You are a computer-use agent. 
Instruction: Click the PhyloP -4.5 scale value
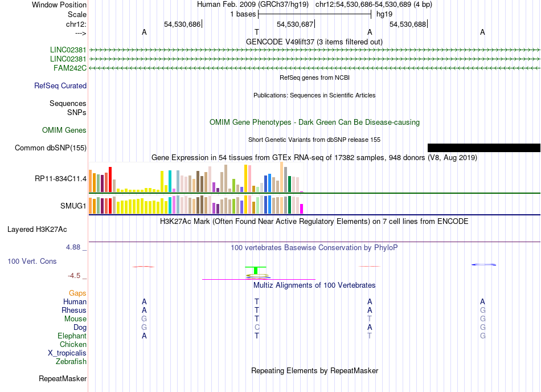[x=74, y=275]
